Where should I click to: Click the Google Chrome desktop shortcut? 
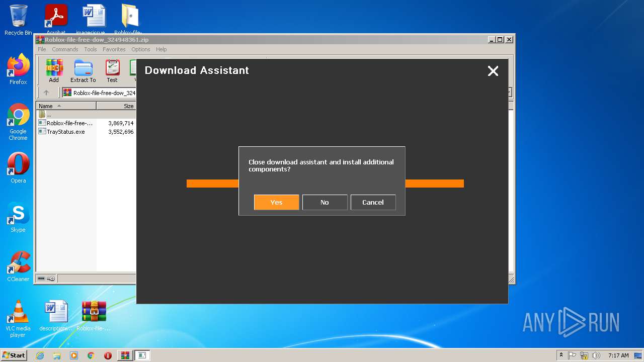(x=18, y=122)
